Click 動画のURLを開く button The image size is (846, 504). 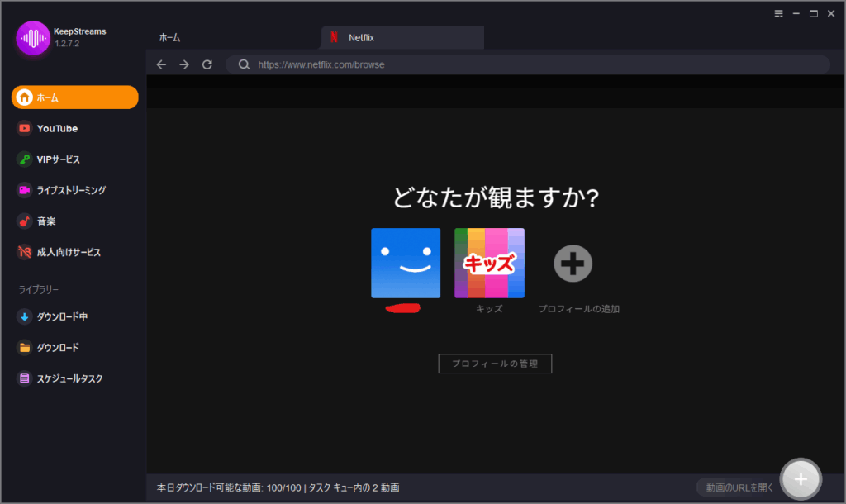pyautogui.click(x=739, y=487)
